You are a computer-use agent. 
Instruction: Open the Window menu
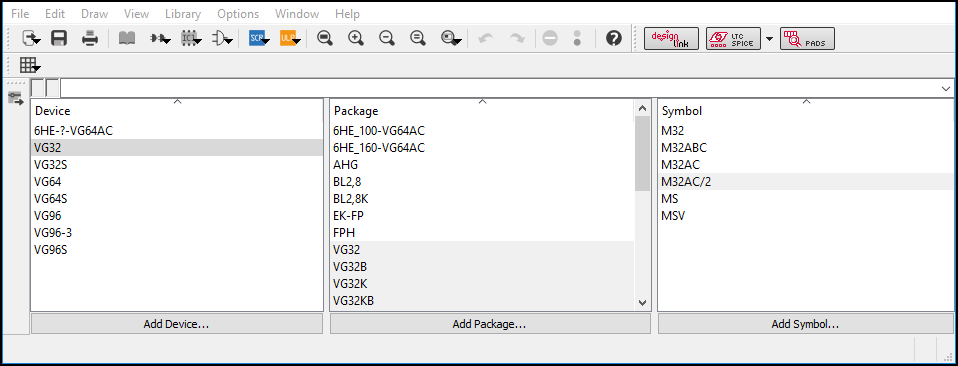297,13
